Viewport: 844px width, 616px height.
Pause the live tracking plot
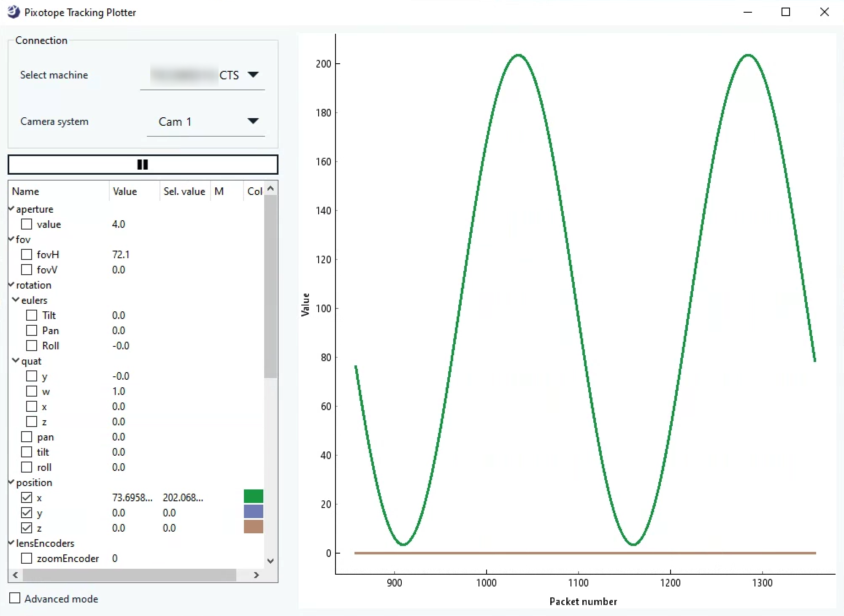pyautogui.click(x=143, y=165)
